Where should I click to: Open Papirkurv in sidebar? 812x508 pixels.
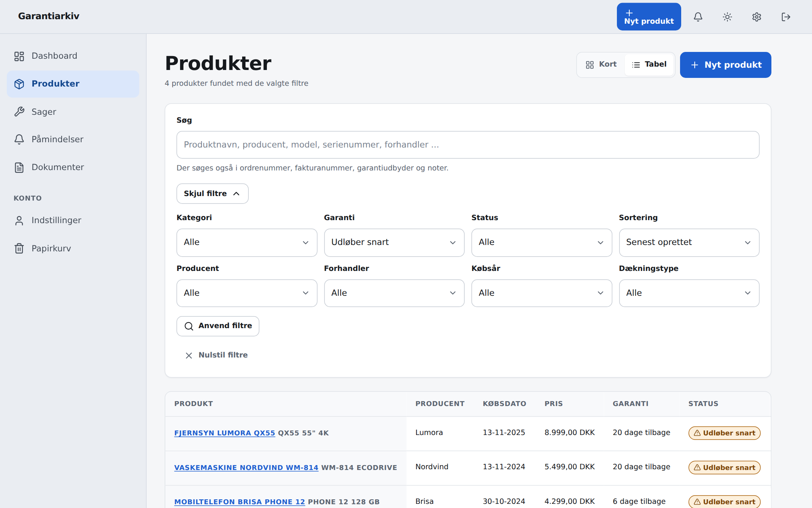tap(73, 248)
